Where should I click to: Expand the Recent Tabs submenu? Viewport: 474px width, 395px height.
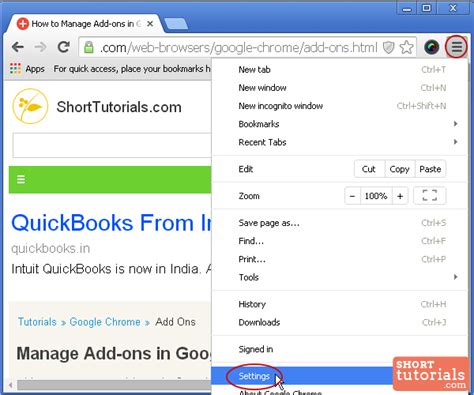(340, 142)
